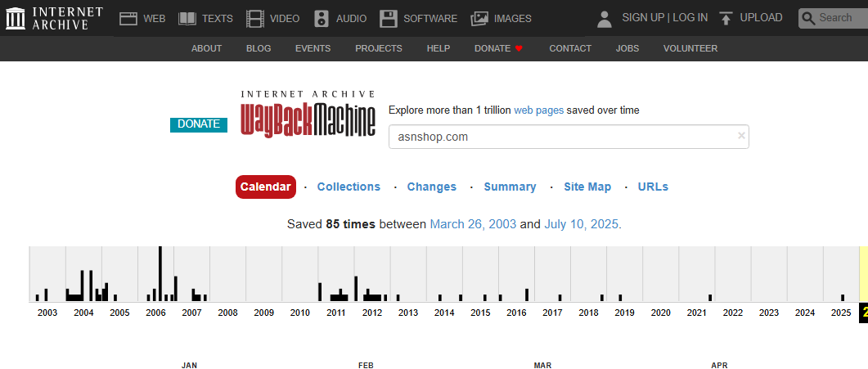
Task: Select year 2021 on the timeline
Action: point(697,313)
